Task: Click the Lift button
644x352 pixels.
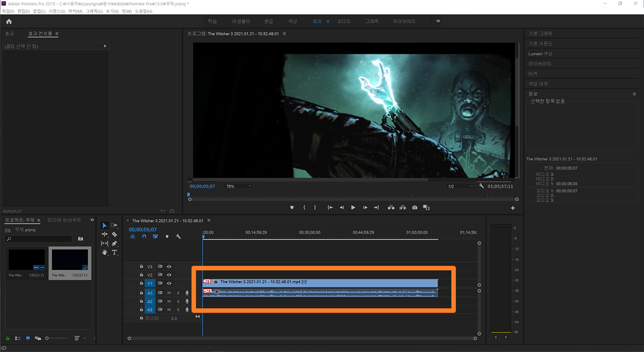Action: pos(391,208)
